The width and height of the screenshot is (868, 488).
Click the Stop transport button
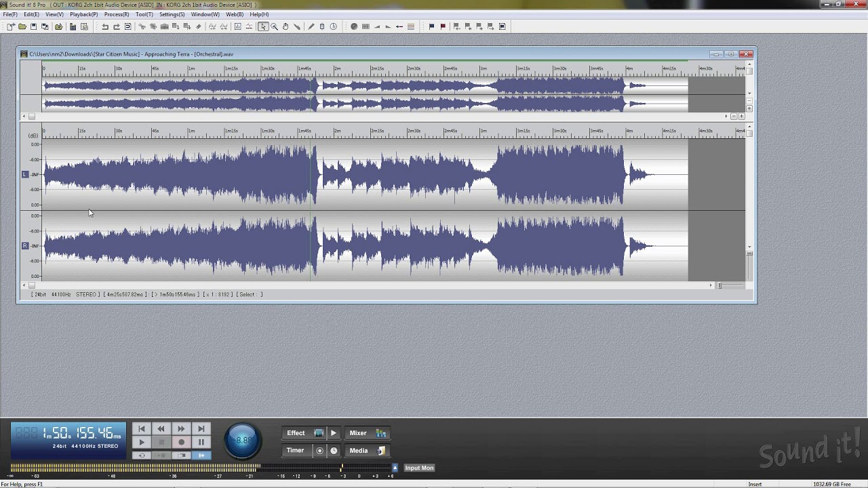coord(161,443)
